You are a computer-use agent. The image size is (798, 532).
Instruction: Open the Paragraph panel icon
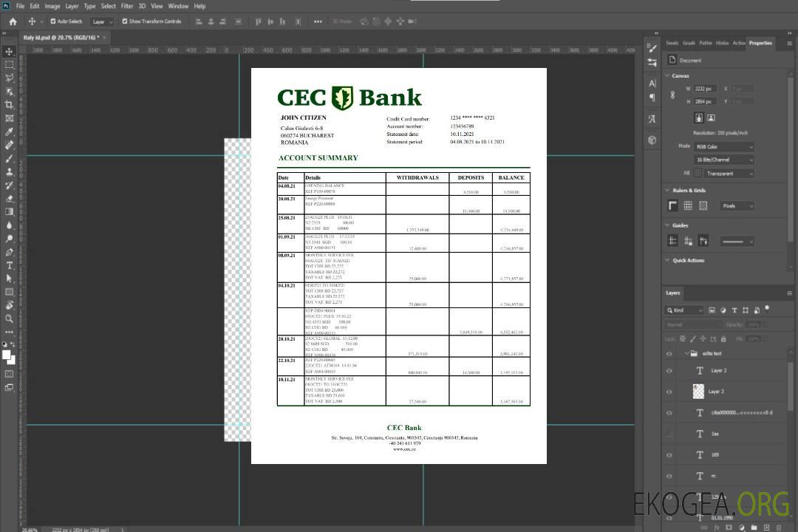652,98
